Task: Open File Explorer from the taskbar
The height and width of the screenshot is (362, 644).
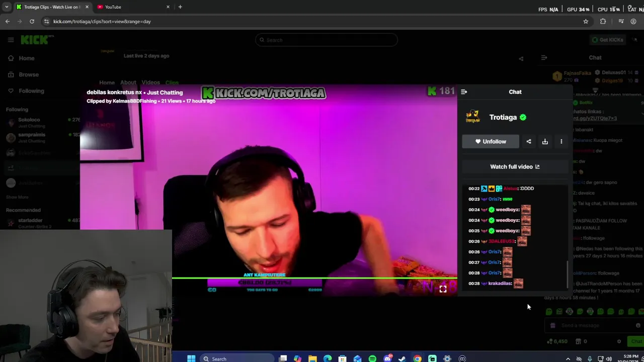Action: coord(312,358)
